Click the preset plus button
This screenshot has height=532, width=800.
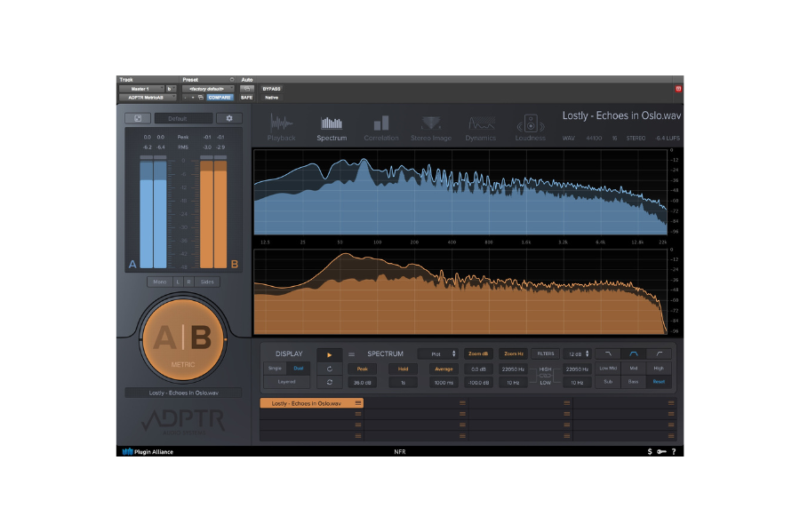[x=193, y=98]
